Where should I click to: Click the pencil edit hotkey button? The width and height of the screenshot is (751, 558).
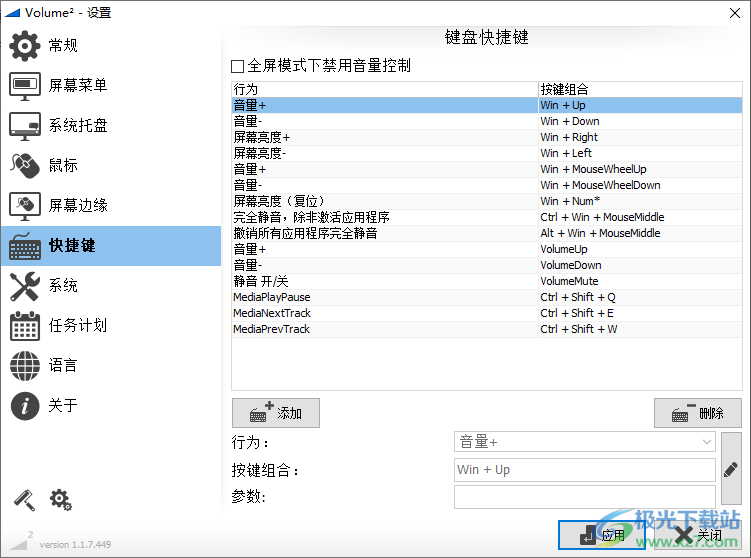point(731,469)
